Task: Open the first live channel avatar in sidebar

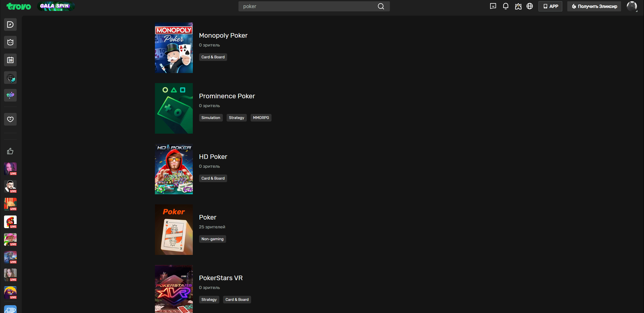Action: point(10,169)
